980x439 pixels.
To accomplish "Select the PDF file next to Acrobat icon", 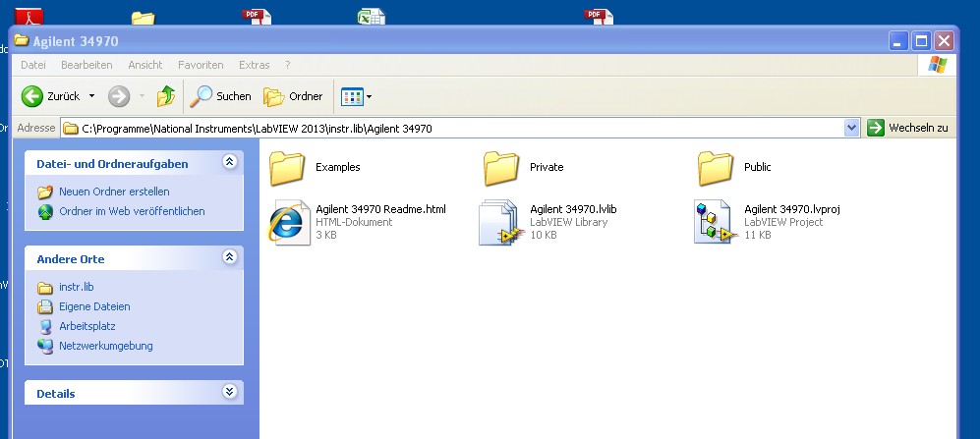I will (x=257, y=17).
